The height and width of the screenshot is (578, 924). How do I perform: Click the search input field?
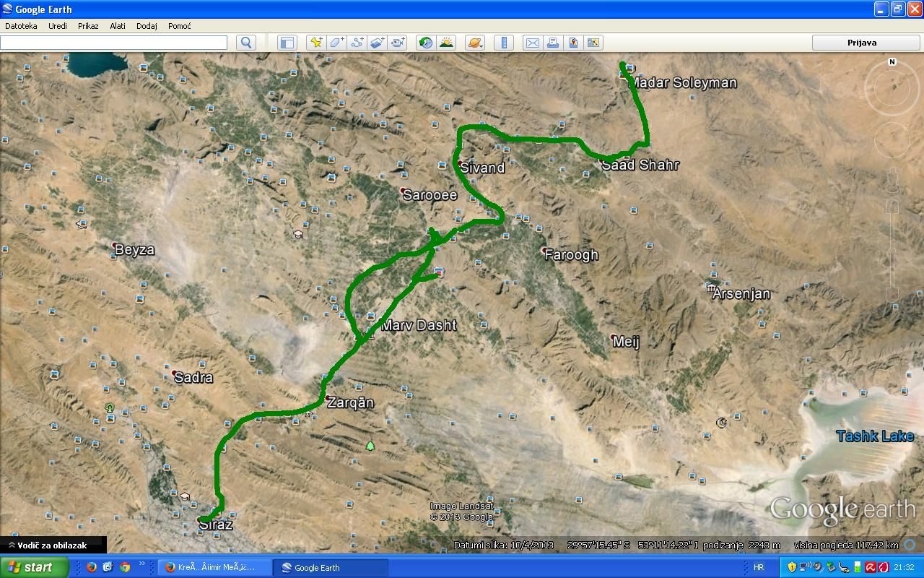pyautogui.click(x=113, y=43)
